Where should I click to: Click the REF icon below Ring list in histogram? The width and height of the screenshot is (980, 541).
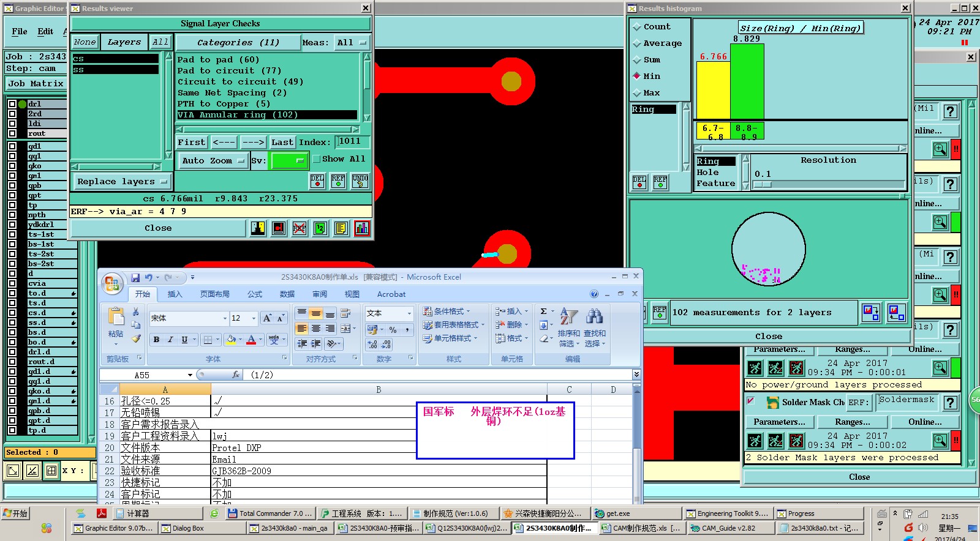click(660, 182)
